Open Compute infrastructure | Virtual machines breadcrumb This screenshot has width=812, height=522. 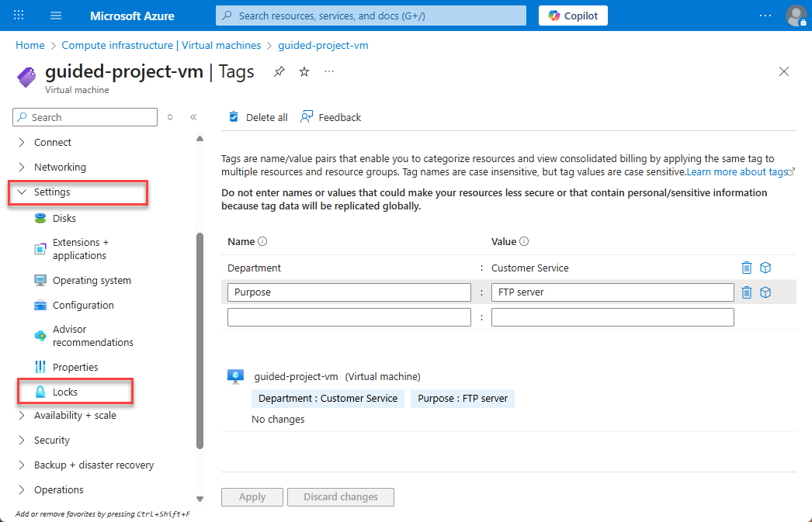pos(161,45)
